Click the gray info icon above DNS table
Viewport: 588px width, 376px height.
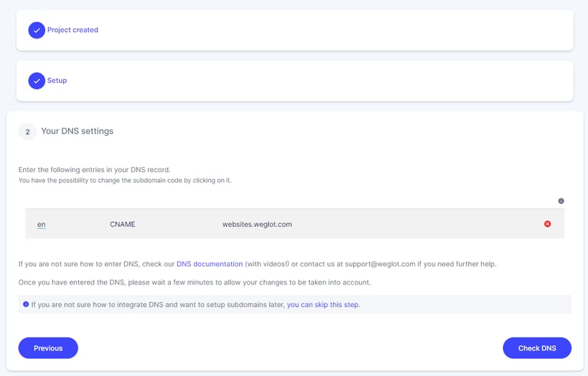click(561, 201)
